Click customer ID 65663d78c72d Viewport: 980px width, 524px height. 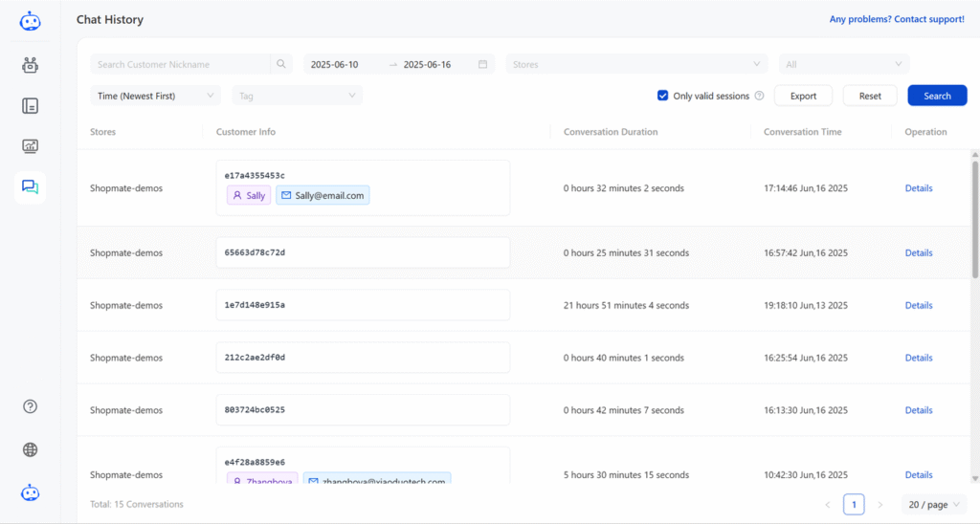point(255,253)
